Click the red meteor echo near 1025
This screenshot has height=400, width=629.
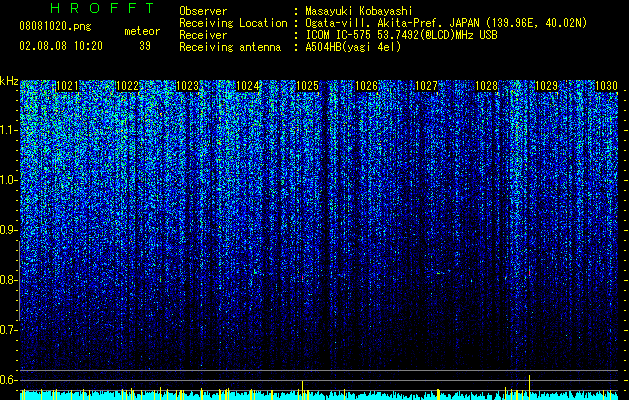pyautogui.click(x=302, y=277)
